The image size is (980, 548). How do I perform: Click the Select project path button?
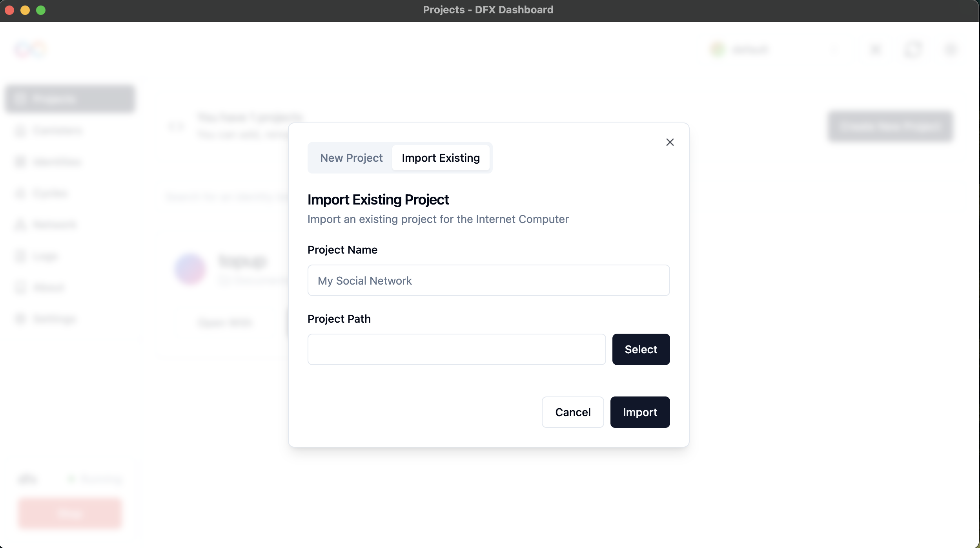[x=641, y=349]
